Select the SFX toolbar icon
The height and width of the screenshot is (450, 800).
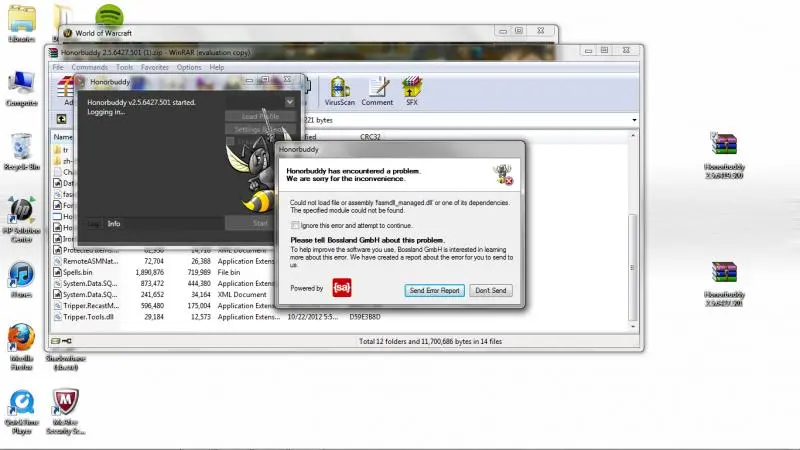coord(412,91)
